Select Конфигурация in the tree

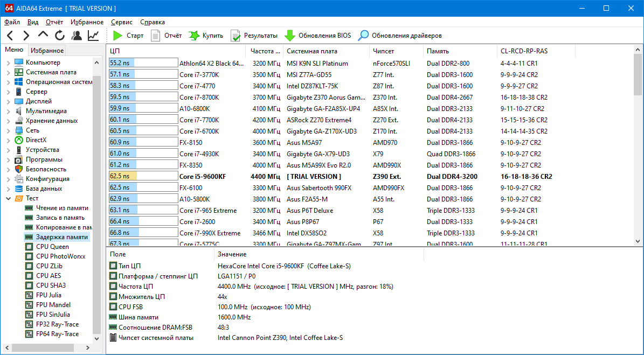tap(47, 179)
